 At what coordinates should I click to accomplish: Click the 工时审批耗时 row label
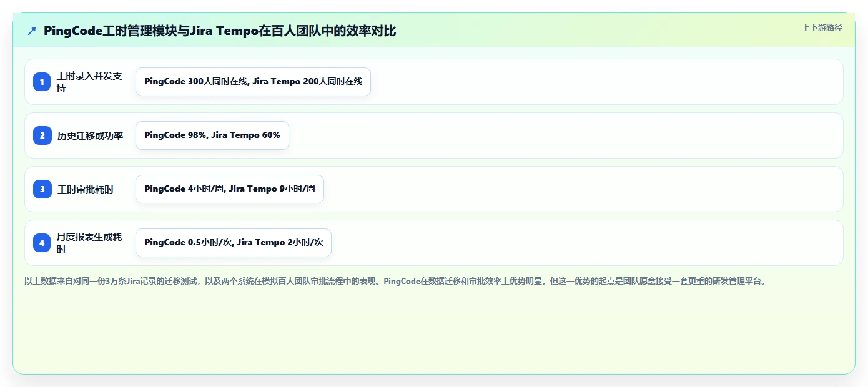click(86, 189)
